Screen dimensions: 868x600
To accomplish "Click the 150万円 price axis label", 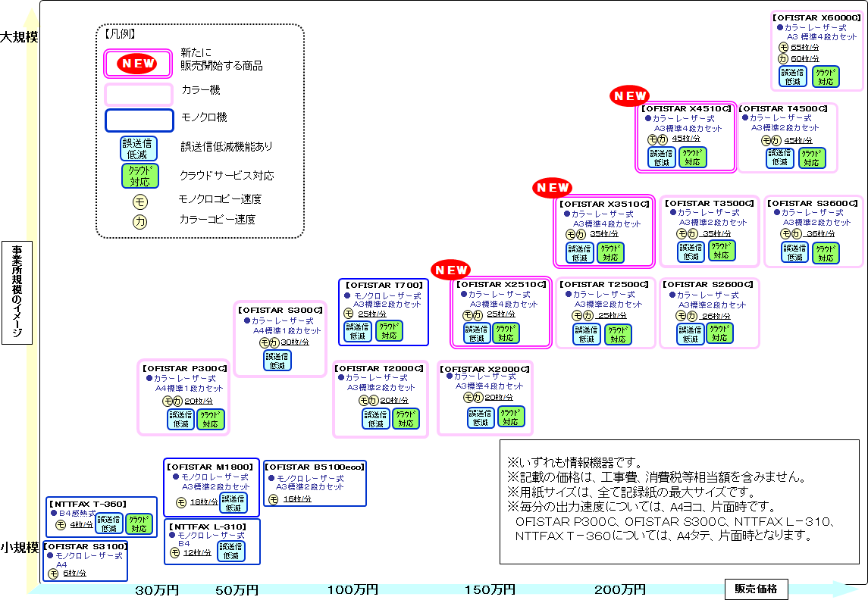I will pos(490,590).
